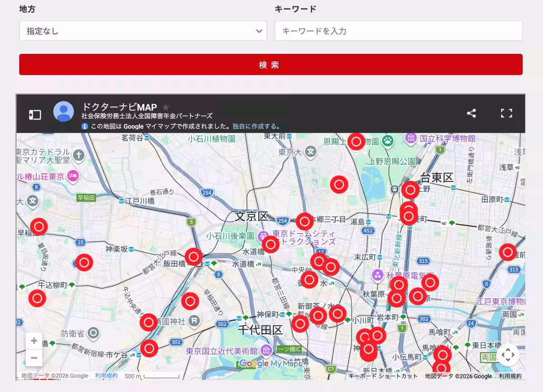Click the 防衛省 place pin
Viewport: 543px width, 392px height.
94,334
